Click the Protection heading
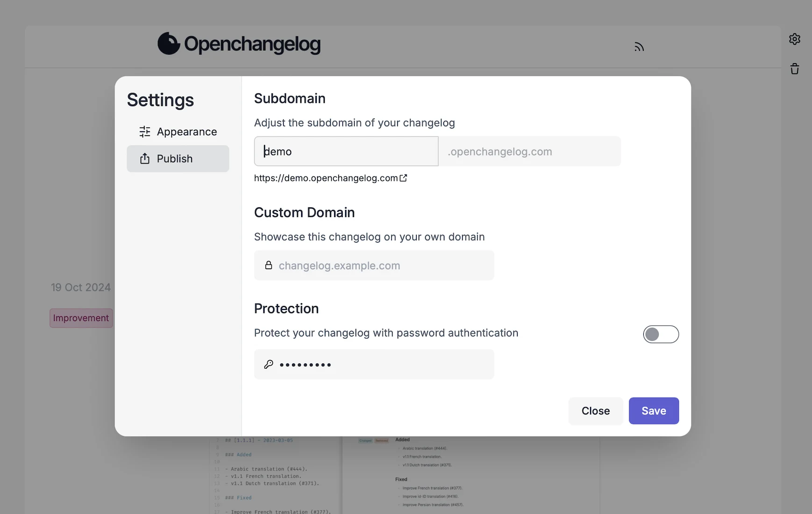This screenshot has height=514, width=812. tap(286, 309)
